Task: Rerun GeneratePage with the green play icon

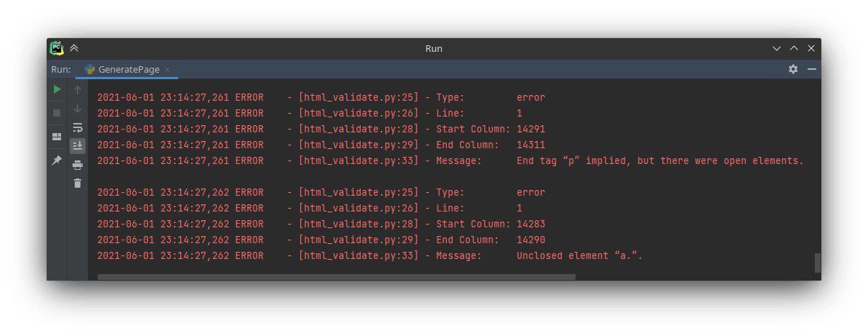Action: click(x=57, y=89)
